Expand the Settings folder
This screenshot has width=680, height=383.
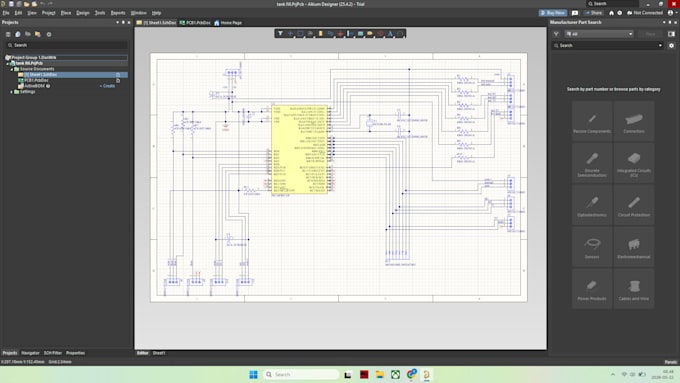coord(12,92)
